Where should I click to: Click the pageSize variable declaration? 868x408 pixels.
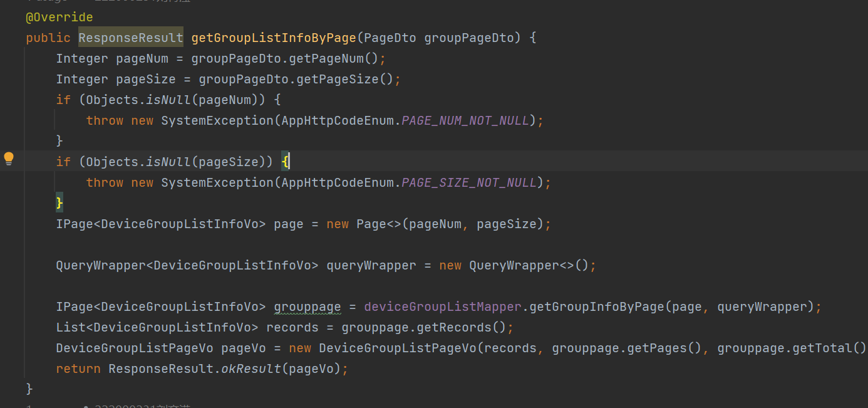click(x=146, y=80)
